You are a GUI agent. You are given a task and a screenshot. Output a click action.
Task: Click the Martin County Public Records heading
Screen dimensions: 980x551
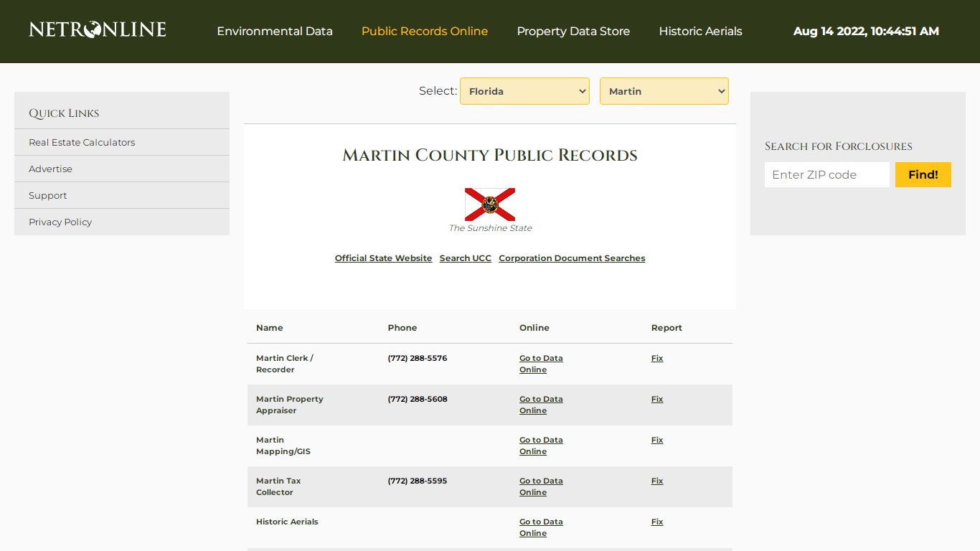point(490,155)
